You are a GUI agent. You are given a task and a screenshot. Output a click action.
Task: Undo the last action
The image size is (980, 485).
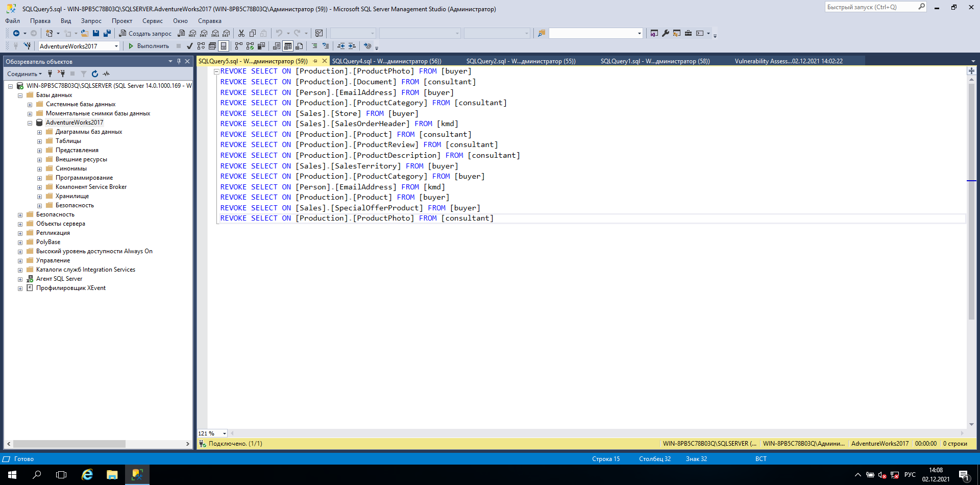[x=279, y=33]
